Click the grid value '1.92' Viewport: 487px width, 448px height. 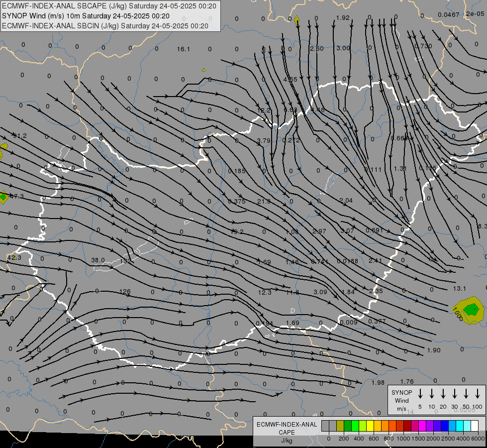click(343, 18)
